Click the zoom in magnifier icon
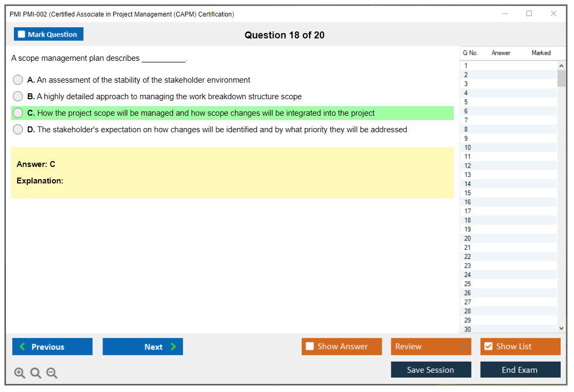This screenshot has width=574, height=392. tap(20, 373)
